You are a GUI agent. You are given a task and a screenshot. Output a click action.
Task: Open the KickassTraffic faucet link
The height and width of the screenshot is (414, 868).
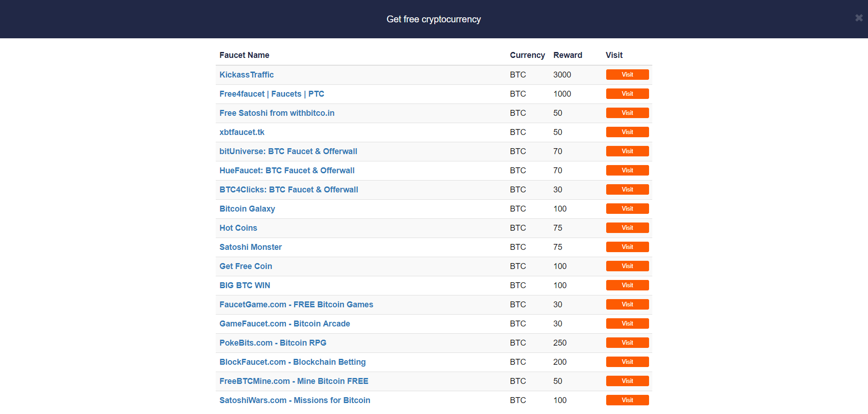[246, 75]
